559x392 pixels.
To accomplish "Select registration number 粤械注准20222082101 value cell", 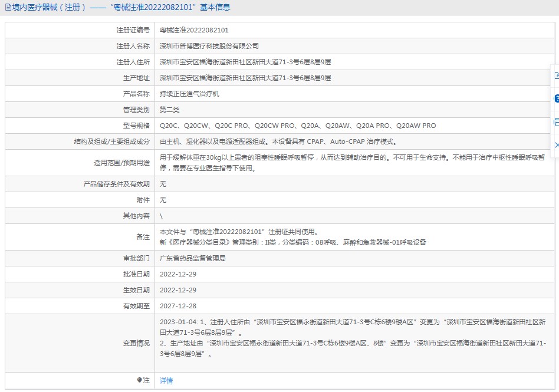I will [194, 30].
